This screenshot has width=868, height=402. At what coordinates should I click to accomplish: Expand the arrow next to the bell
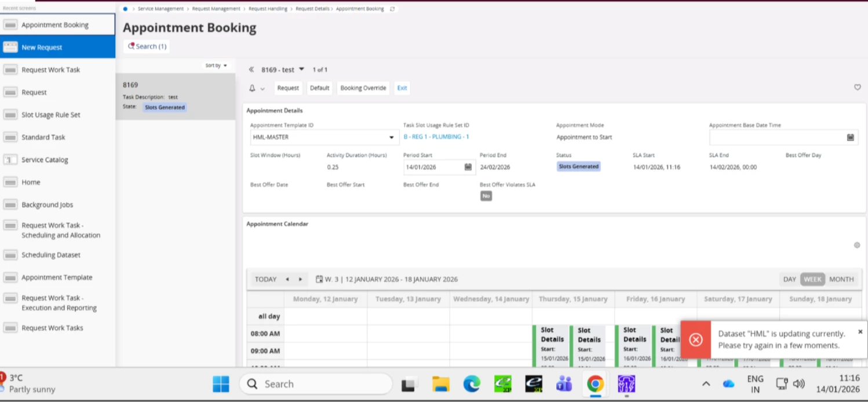pos(262,89)
